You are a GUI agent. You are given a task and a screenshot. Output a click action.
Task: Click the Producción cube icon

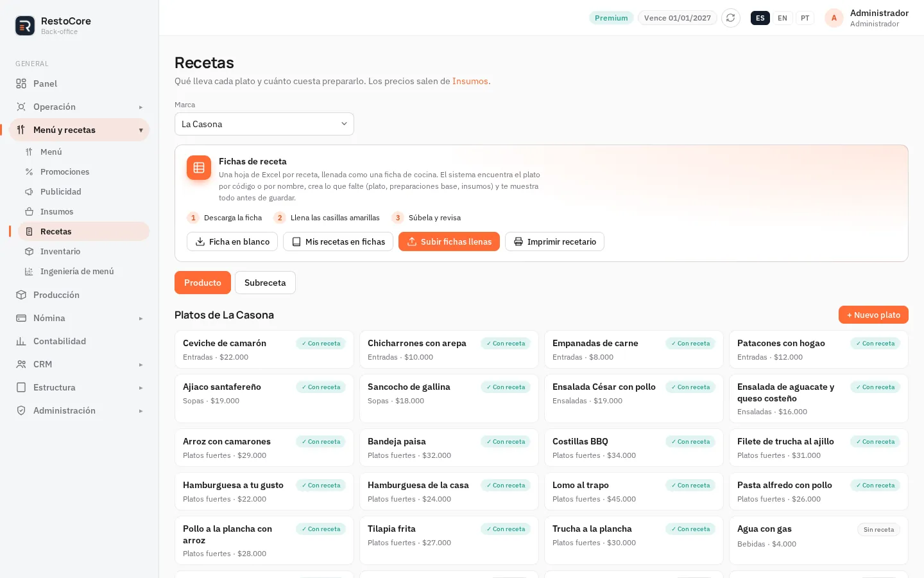click(x=21, y=295)
